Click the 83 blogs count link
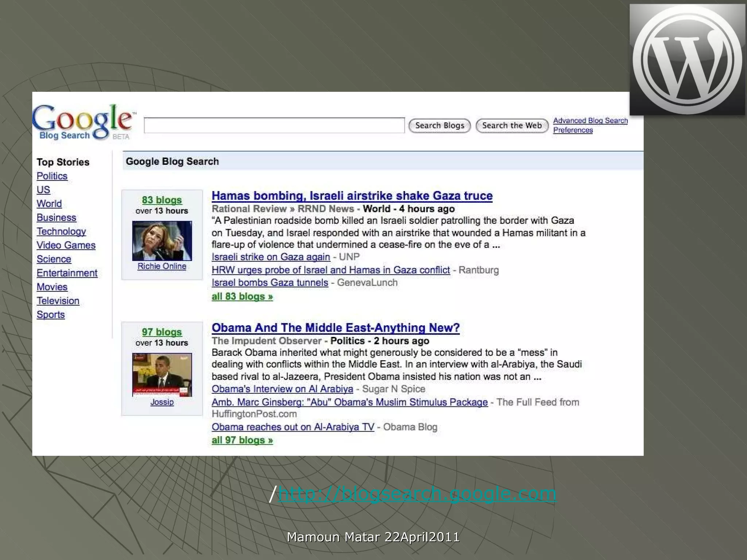The width and height of the screenshot is (747, 560). pos(162,200)
